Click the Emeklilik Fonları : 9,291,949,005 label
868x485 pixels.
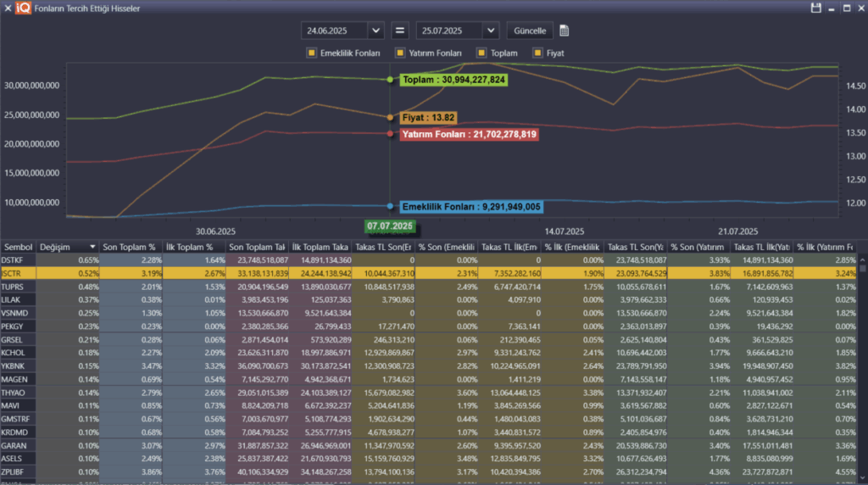(x=471, y=207)
